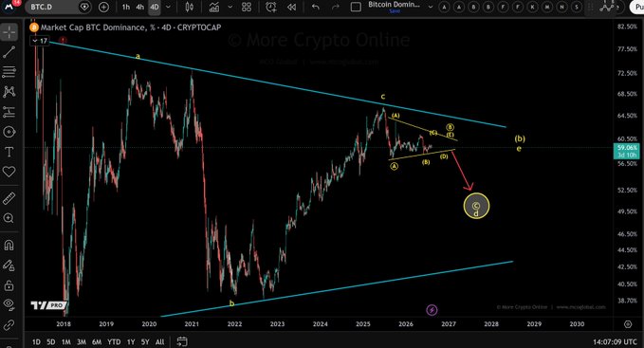Toggle magnet mode for drawings
Viewport: 644px width, 348px height.
click(x=9, y=245)
